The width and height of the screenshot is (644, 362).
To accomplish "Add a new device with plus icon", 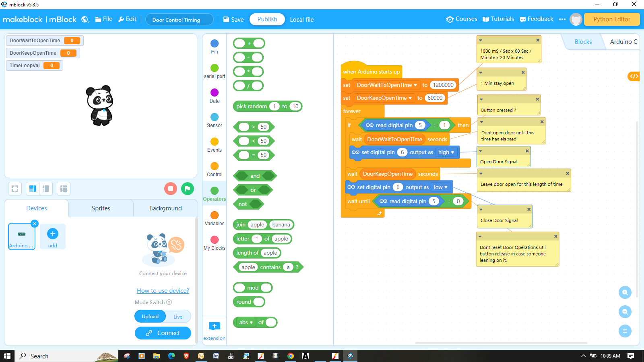I will coord(53,234).
